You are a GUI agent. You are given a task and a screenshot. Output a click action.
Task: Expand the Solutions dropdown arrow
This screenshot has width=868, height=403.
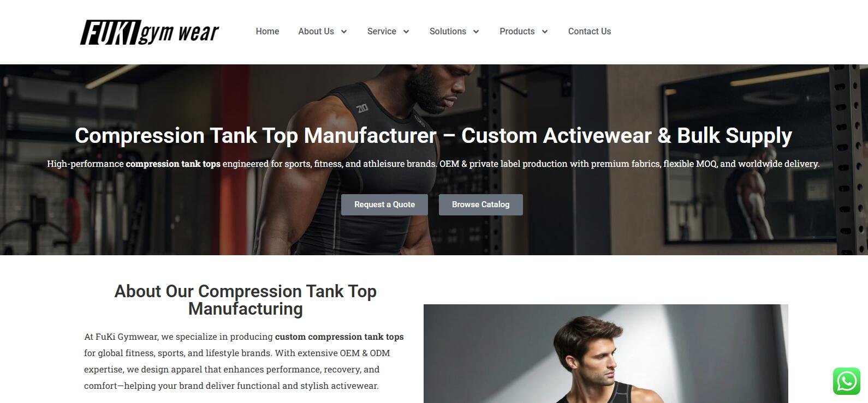click(476, 32)
